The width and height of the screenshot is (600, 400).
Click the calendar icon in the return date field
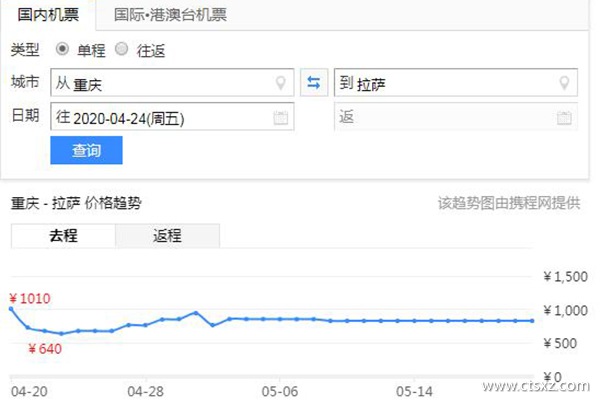(x=566, y=118)
